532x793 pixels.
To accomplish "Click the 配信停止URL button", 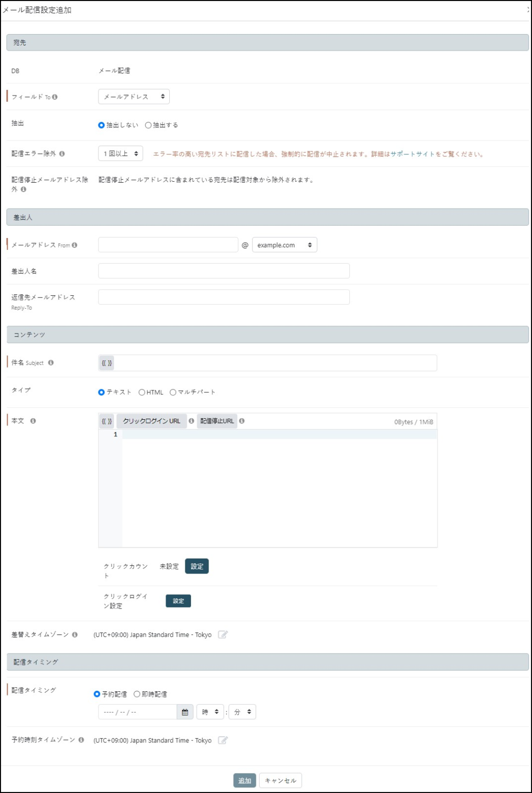I will tap(217, 421).
